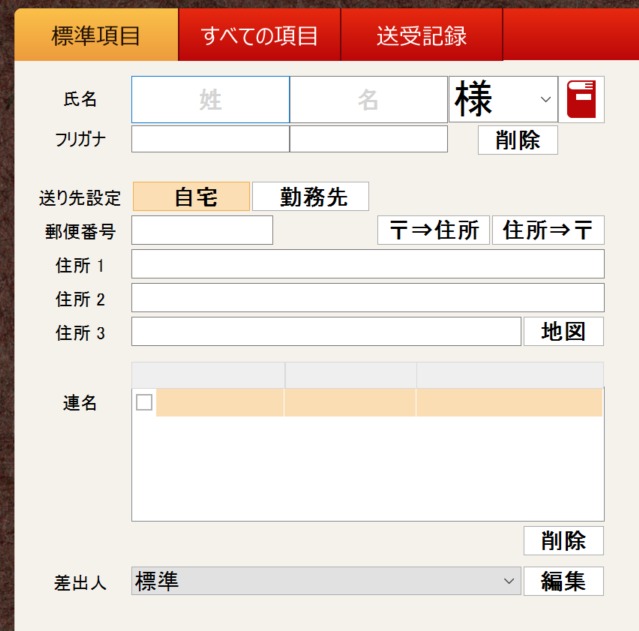This screenshot has width=639, height=631.
Task: Click the 住所 2 input field
Action: [368, 298]
